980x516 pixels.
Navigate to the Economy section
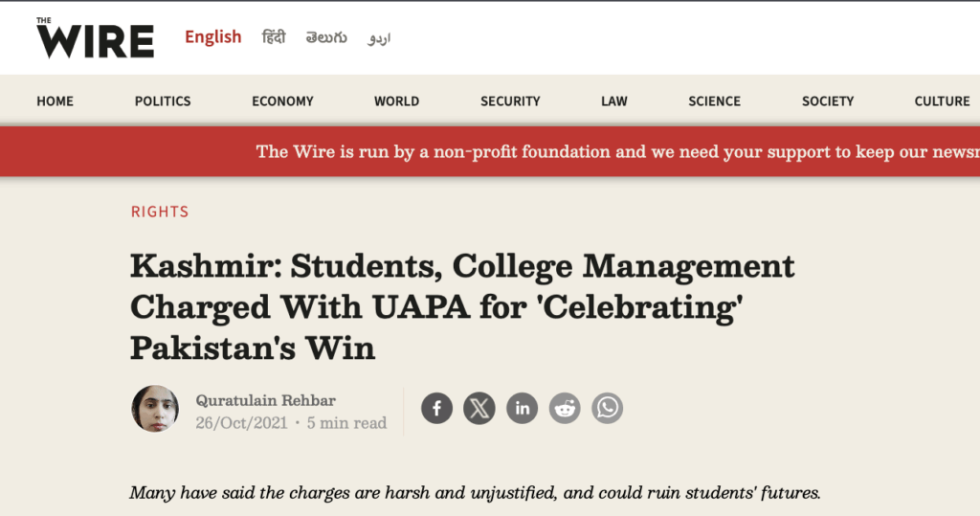[282, 101]
